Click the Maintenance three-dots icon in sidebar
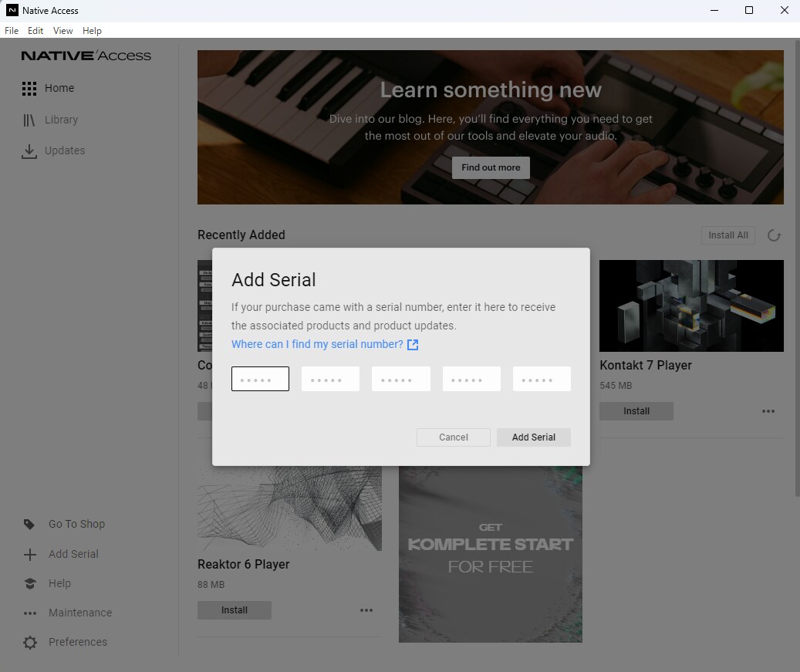 pos(29,613)
